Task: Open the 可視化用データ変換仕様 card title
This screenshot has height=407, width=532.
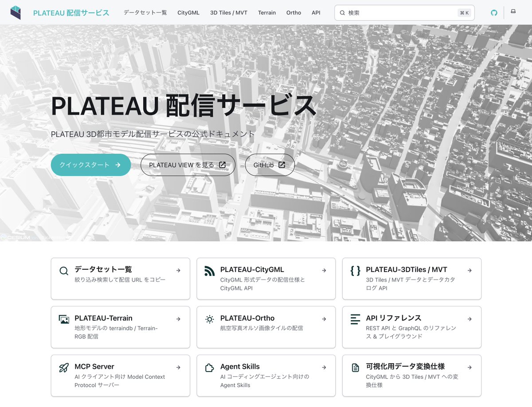Action: (405, 366)
